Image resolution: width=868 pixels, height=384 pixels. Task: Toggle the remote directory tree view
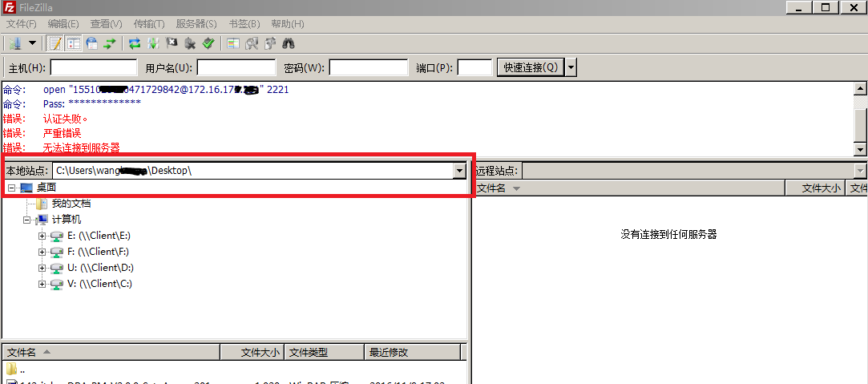(92, 43)
